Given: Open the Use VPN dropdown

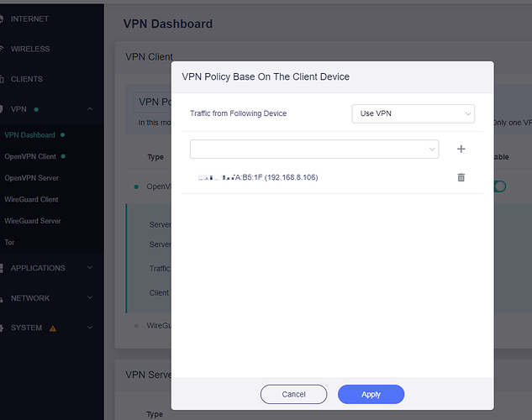Looking at the screenshot, I should coord(413,113).
